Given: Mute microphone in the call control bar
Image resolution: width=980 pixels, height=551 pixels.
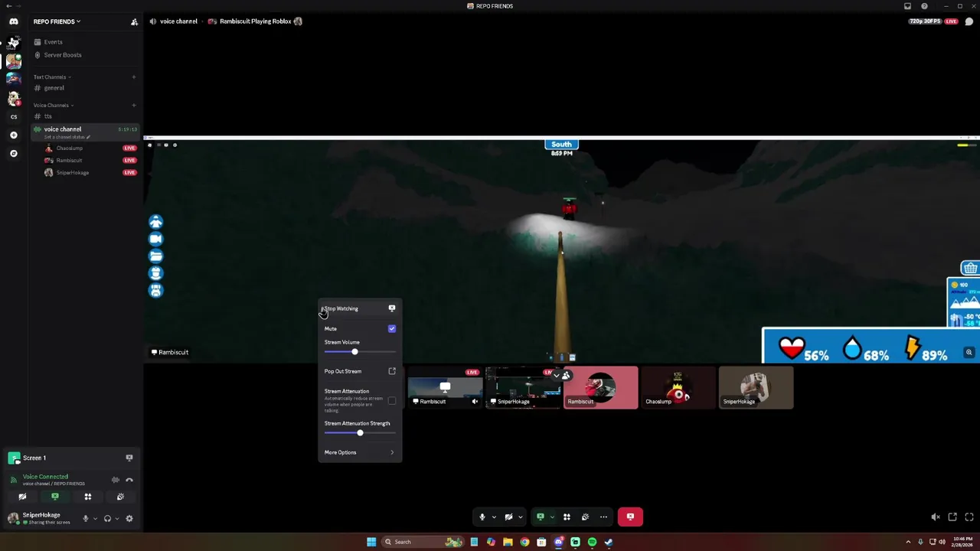Looking at the screenshot, I should pos(482,517).
